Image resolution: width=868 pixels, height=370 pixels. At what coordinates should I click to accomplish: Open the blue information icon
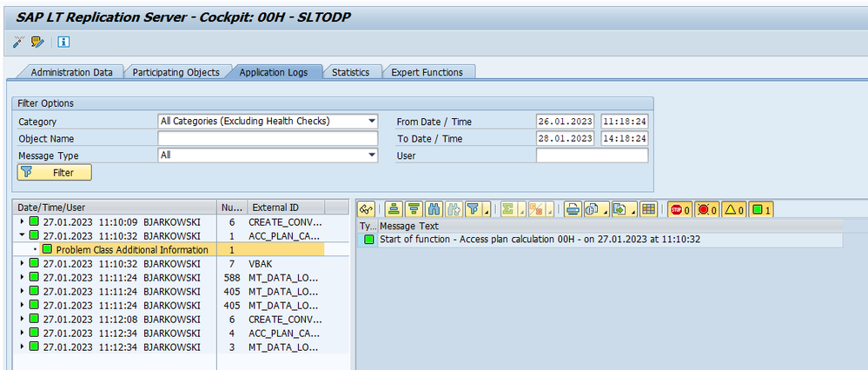click(x=64, y=42)
